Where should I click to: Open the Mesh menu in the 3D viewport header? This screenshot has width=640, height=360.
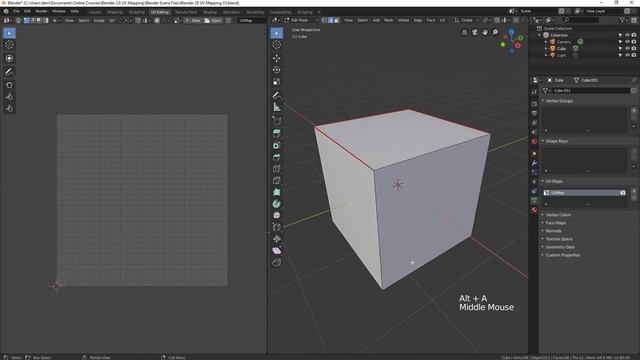pos(388,20)
